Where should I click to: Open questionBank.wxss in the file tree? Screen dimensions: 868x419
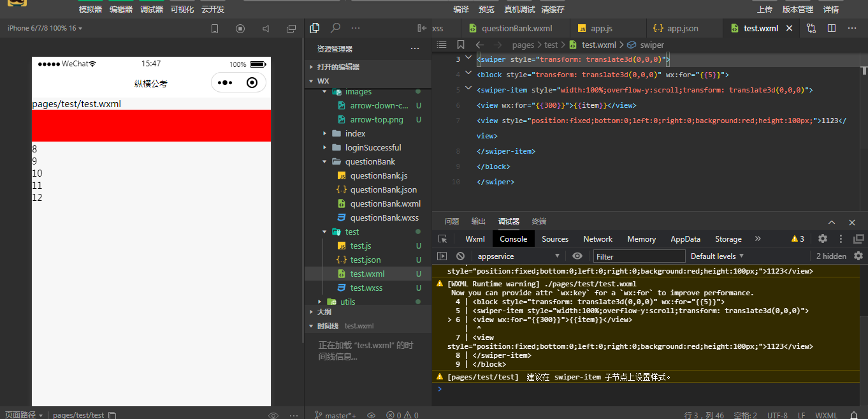(384, 217)
